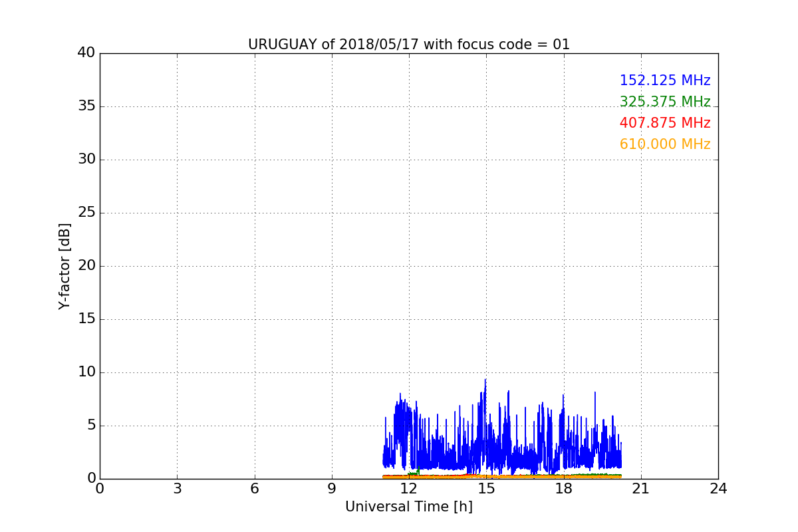Click x-axis tick label '24'
This screenshot has width=798, height=532.
point(718,488)
